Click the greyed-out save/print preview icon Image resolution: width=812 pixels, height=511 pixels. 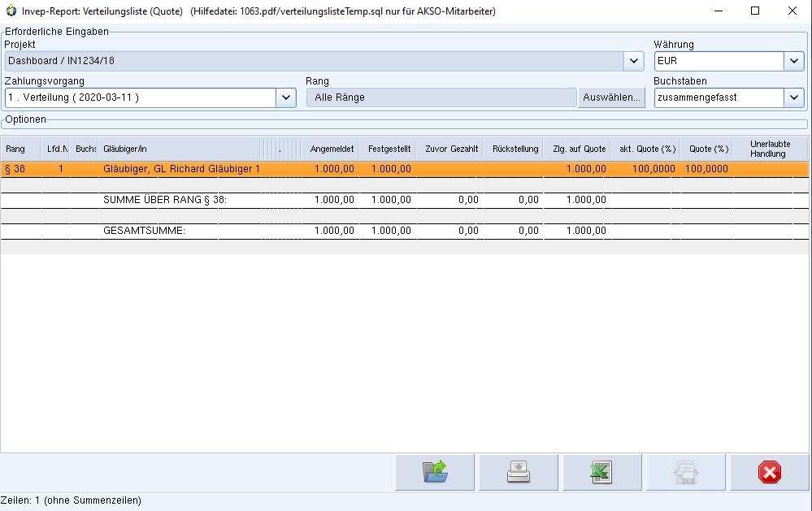(x=685, y=472)
